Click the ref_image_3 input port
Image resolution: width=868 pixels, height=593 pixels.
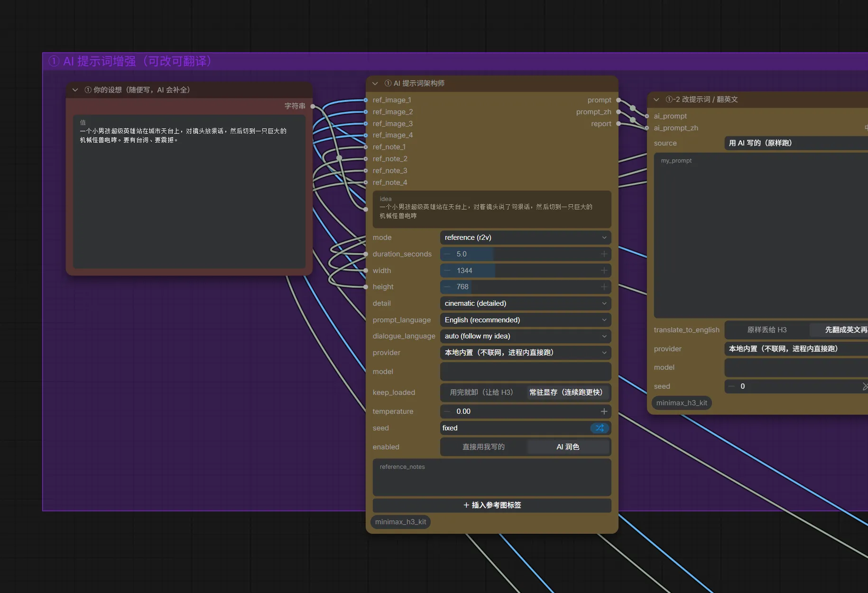[366, 124]
